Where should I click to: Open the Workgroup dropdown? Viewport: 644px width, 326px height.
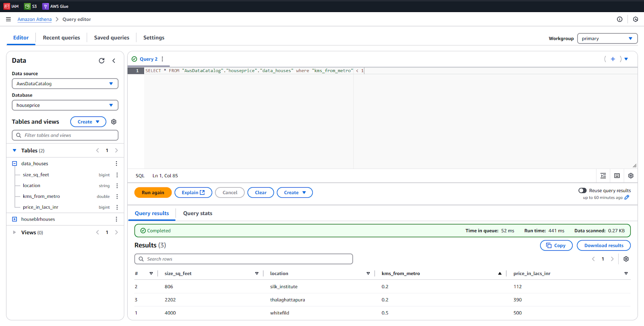pyautogui.click(x=607, y=39)
